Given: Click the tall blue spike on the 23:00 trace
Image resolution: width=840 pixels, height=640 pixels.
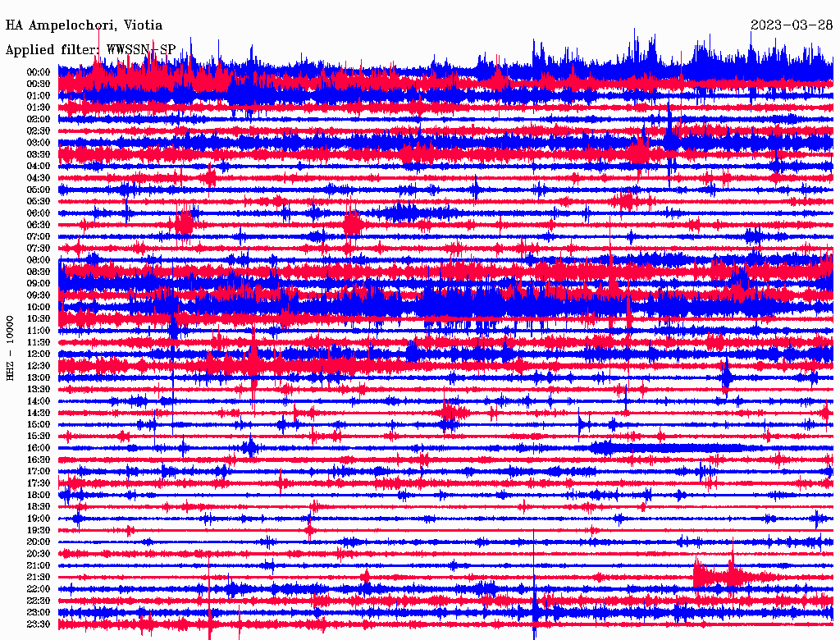Looking at the screenshot, I should click(534, 584).
